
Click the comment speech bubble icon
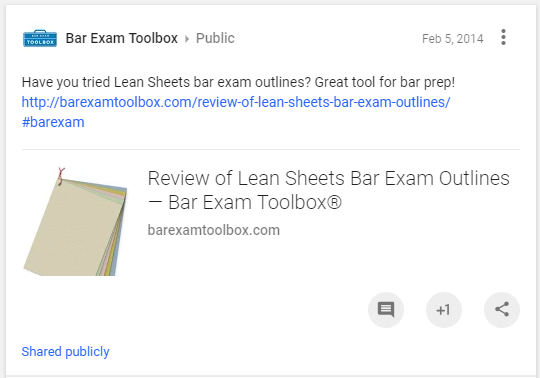(x=386, y=310)
